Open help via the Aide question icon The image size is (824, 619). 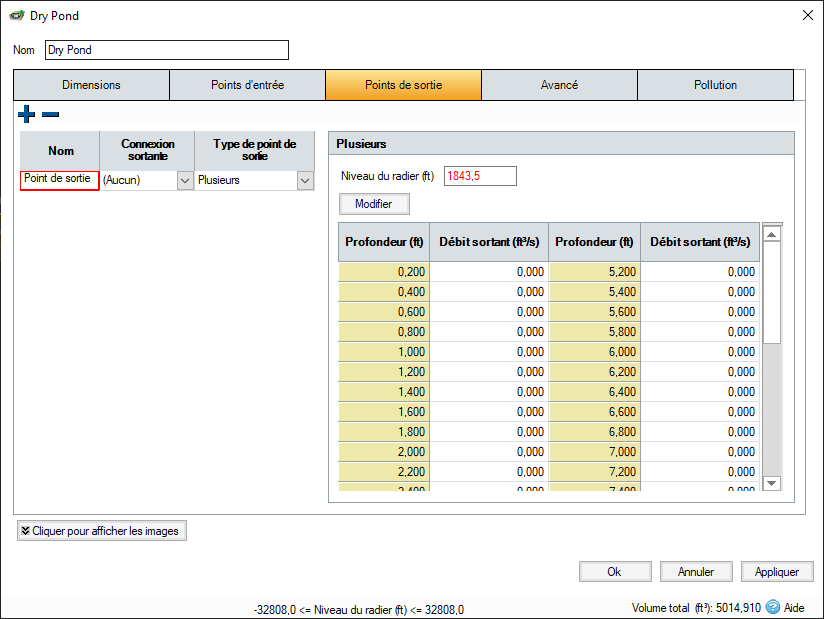[x=772, y=607]
